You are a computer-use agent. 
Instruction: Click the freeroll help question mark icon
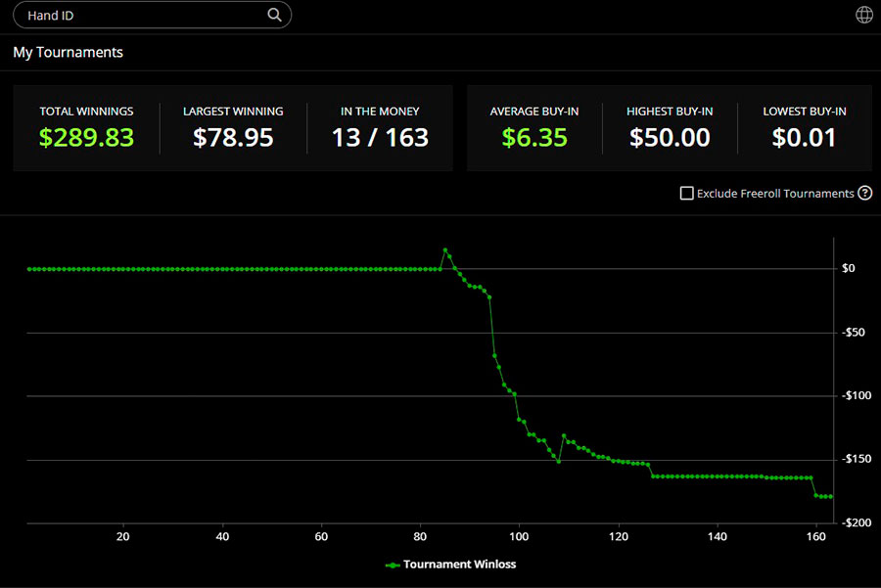tap(864, 193)
